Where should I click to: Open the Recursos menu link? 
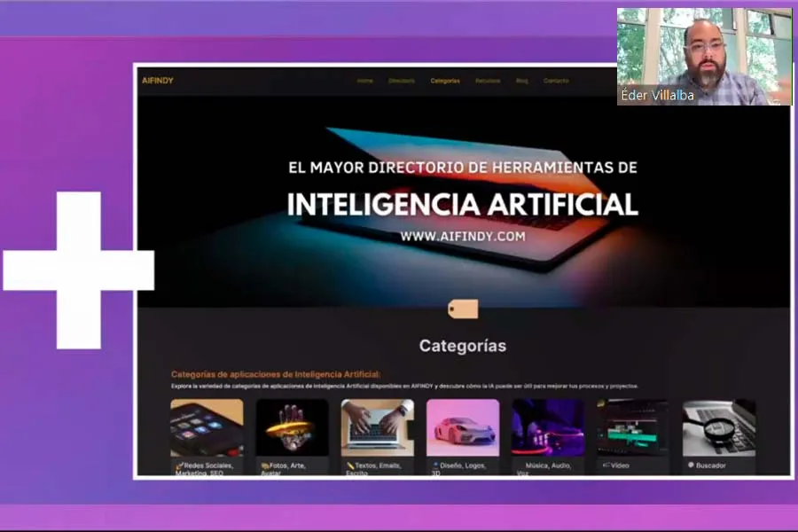(488, 81)
